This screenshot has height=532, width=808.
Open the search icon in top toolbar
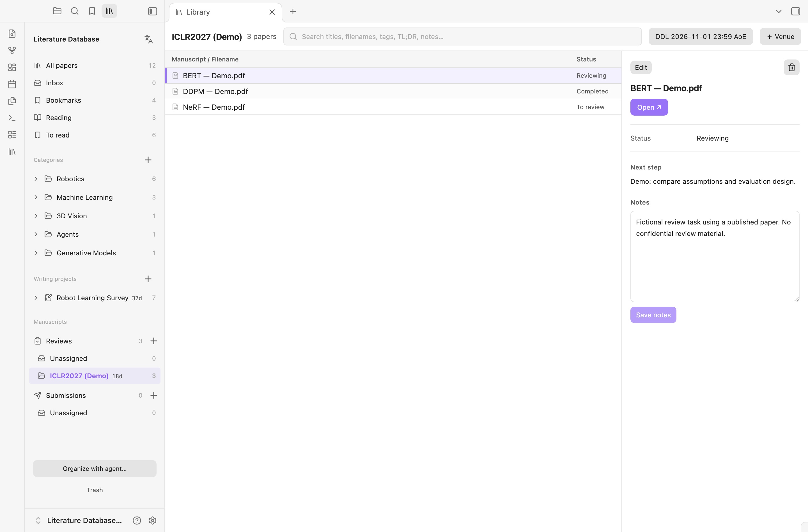[74, 11]
